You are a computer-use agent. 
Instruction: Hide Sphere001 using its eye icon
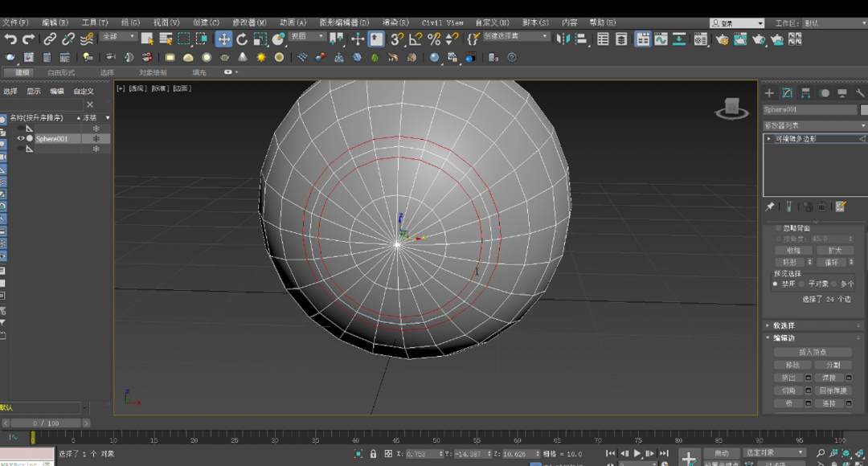[21, 138]
